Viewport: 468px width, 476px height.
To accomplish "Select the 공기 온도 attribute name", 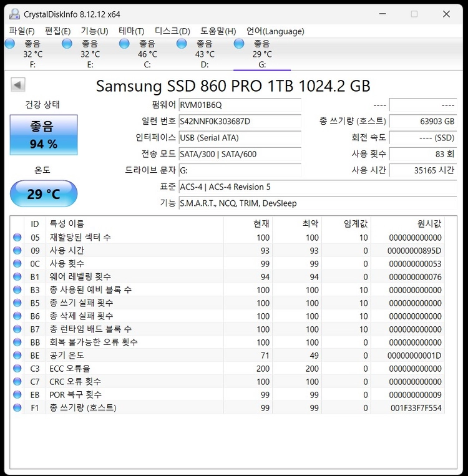I will (67, 355).
